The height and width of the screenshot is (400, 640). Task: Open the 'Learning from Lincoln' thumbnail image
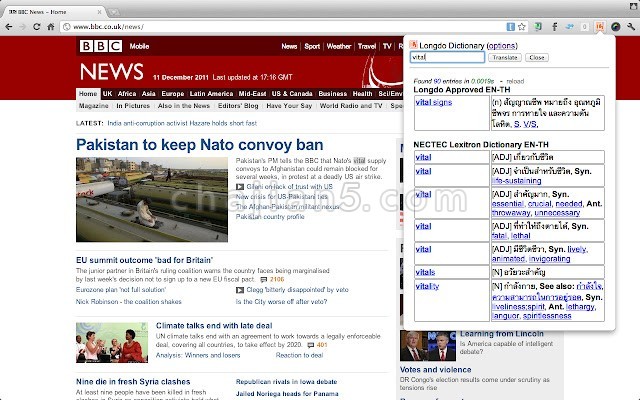[x=428, y=346]
